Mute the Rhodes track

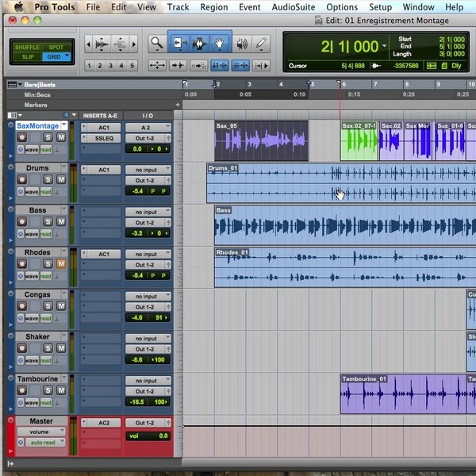click(60, 264)
